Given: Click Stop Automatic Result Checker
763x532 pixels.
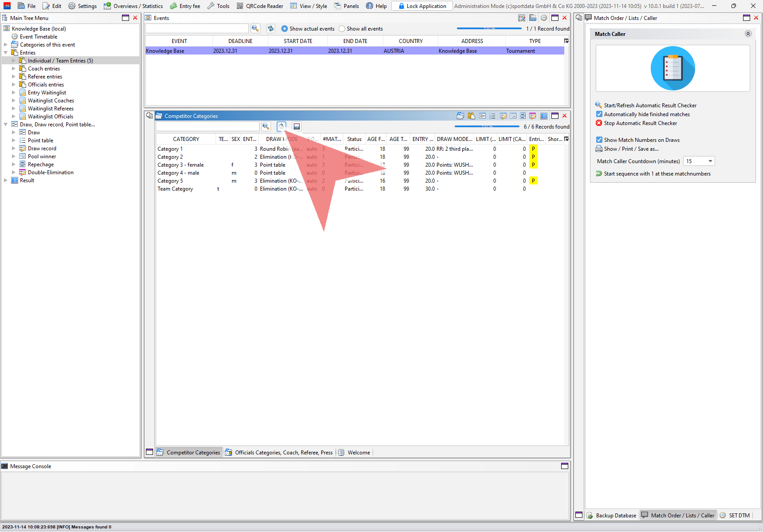Looking at the screenshot, I should [x=640, y=123].
